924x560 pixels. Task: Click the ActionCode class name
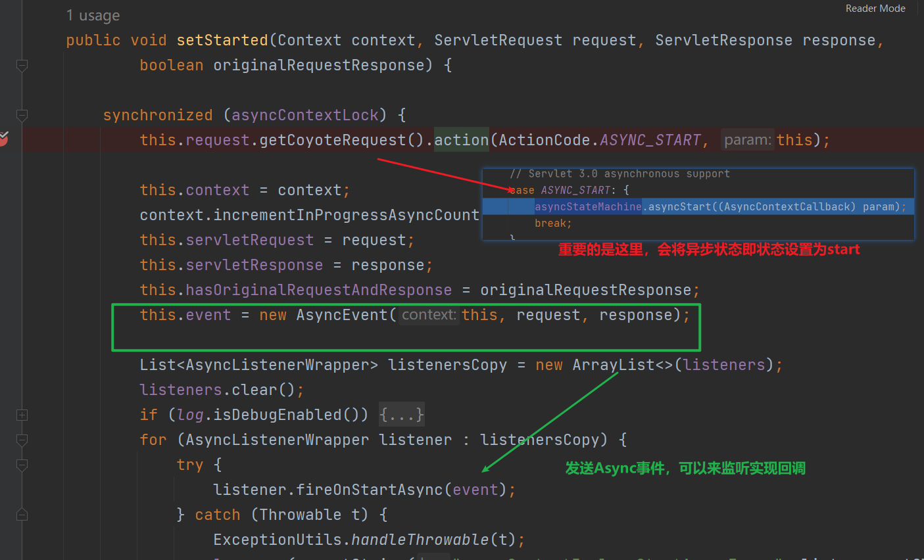[544, 140]
